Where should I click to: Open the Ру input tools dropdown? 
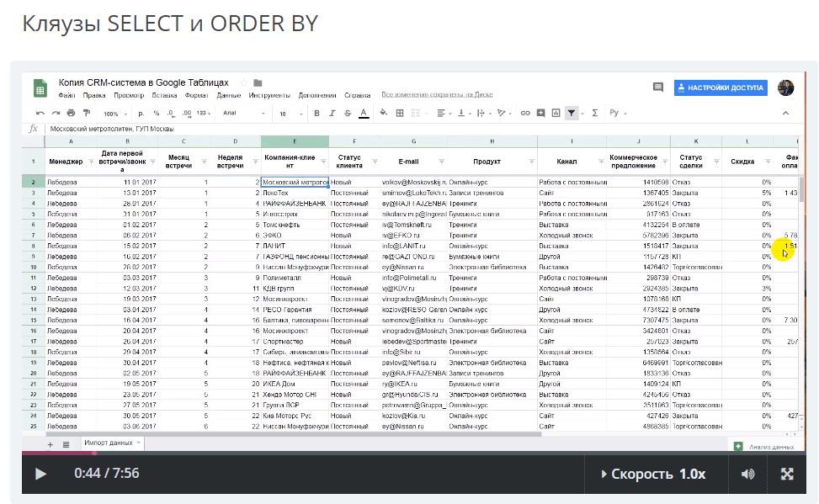pyautogui.click(x=617, y=113)
